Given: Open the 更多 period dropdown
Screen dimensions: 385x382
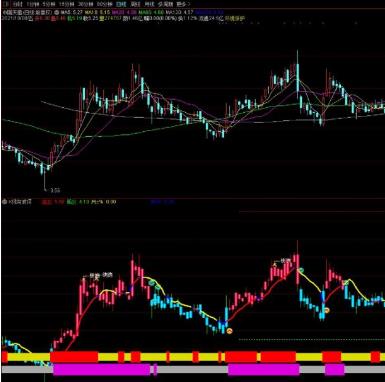Looking at the screenshot, I should tap(182, 4).
